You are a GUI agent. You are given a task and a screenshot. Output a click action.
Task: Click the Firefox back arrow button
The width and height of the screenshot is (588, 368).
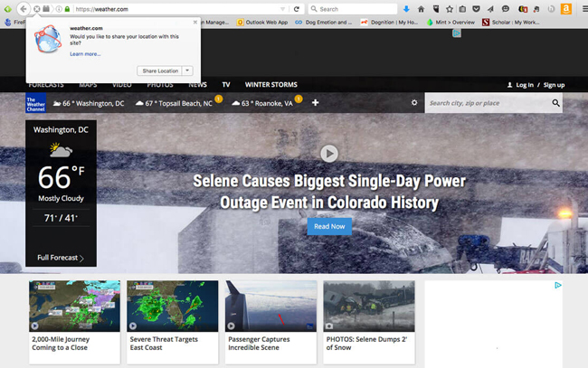pyautogui.click(x=23, y=9)
